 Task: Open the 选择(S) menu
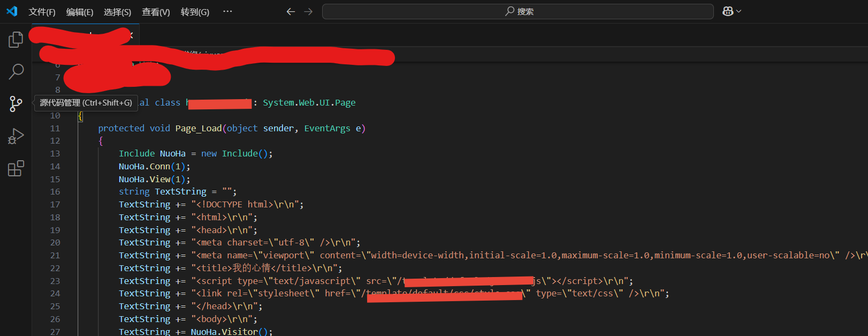coord(117,12)
